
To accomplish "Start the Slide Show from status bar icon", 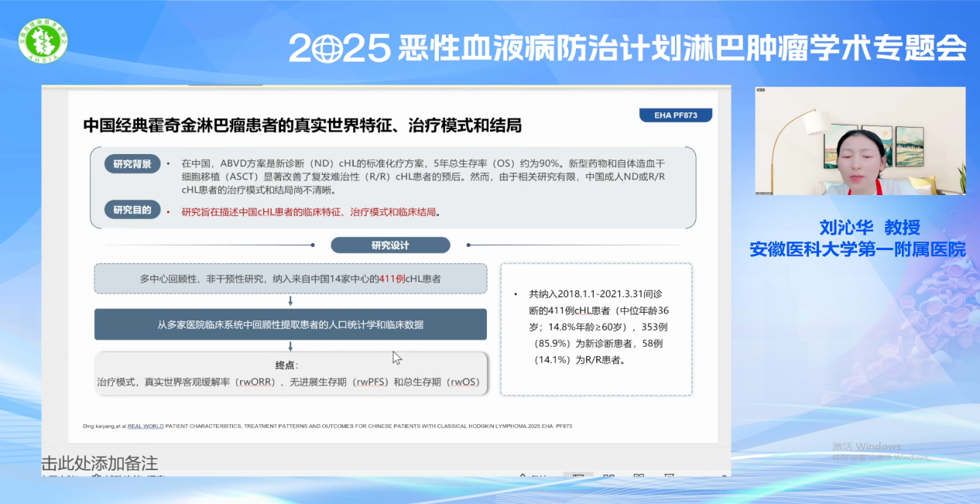I will (x=669, y=475).
